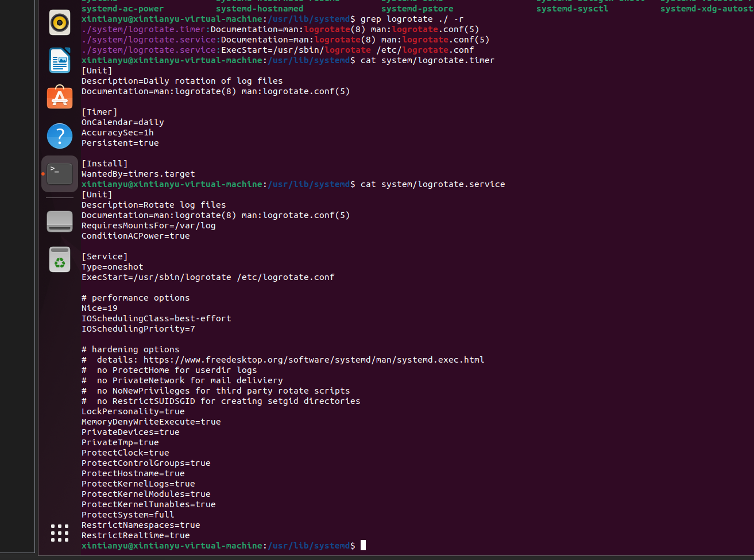Click the blinking terminal cursor

coord(362,545)
